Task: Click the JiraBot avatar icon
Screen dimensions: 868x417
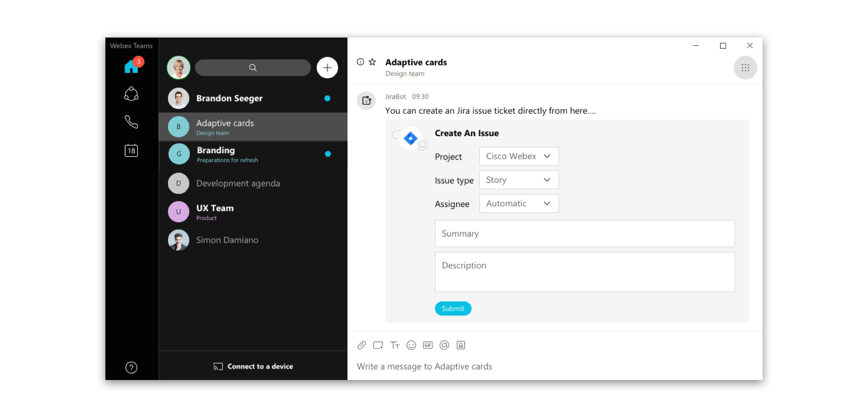Action: tap(366, 100)
